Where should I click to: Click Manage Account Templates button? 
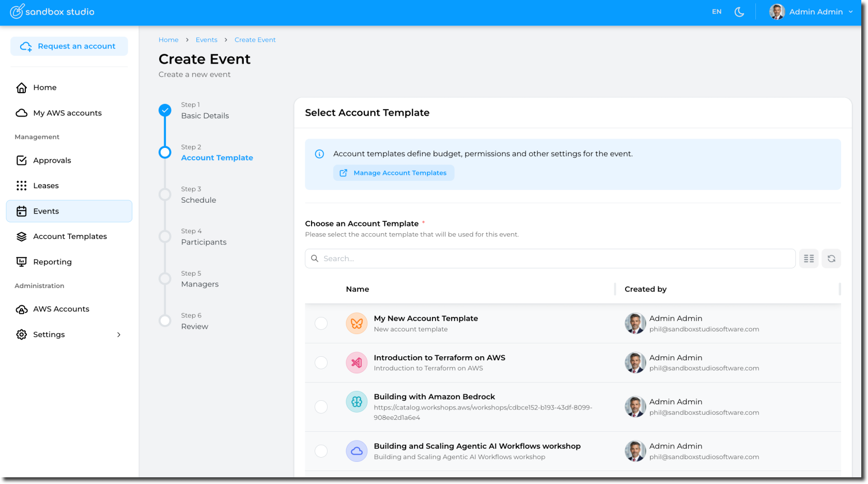394,173
